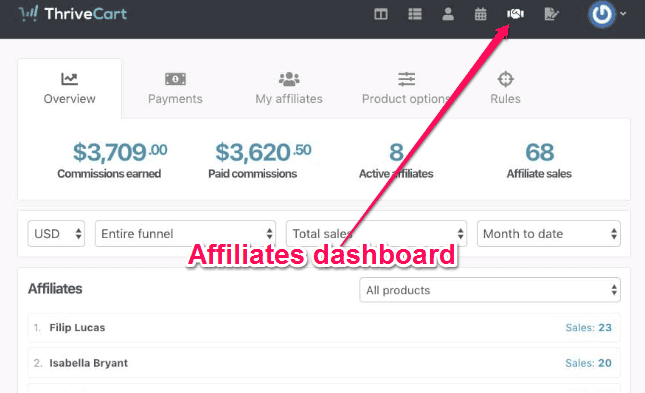Open affiliate Filip Lucas row

324,328
